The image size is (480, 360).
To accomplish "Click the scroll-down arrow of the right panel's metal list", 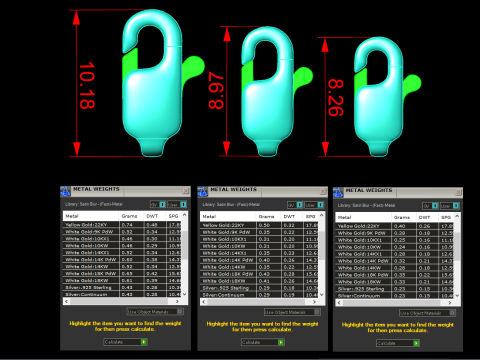I will (457, 296).
